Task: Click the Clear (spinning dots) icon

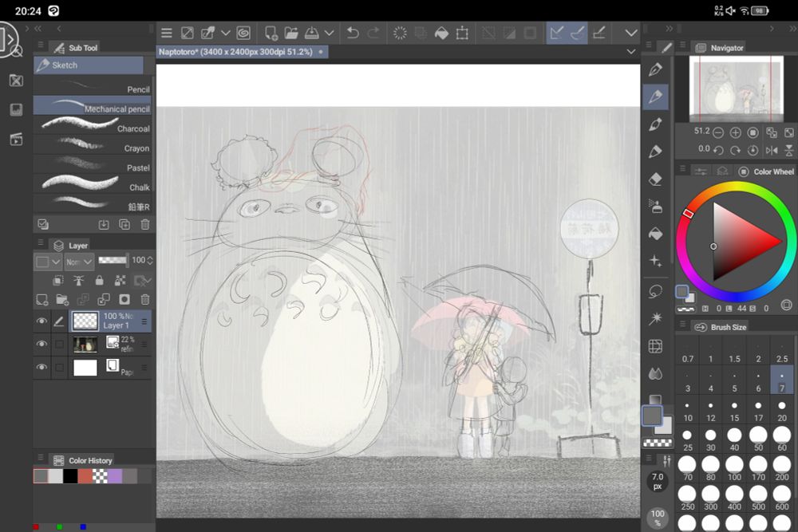Action: coord(400,33)
